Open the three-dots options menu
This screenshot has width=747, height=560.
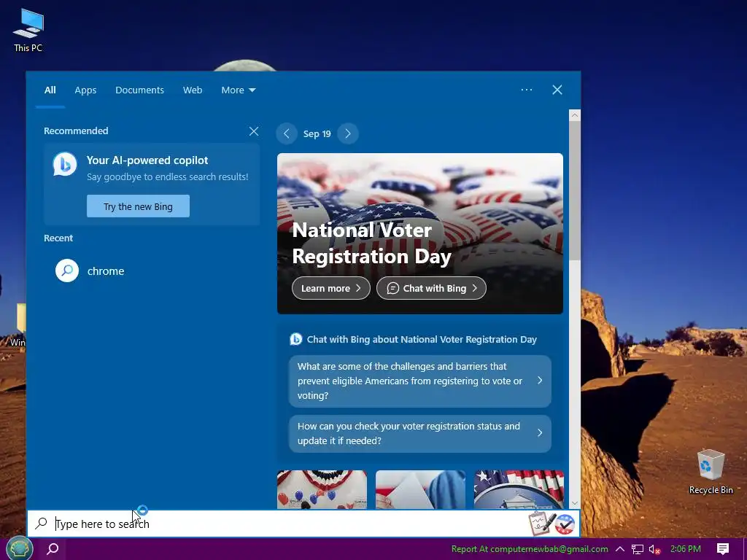527,90
